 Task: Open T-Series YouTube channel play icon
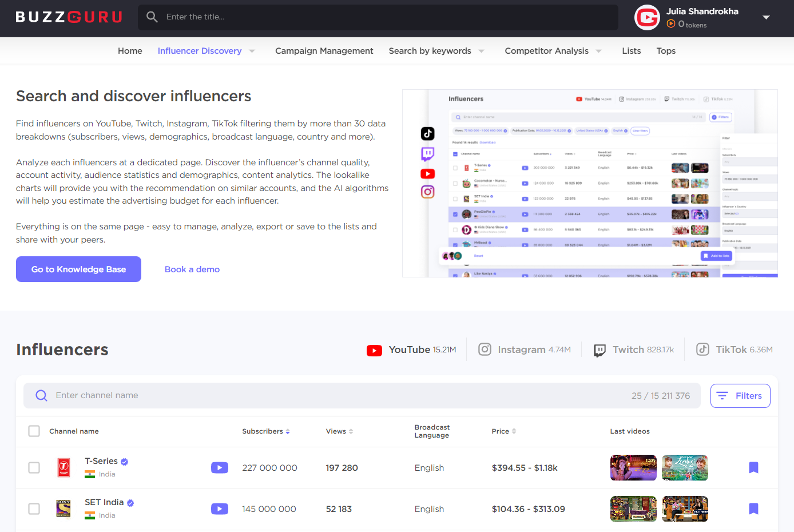tap(220, 468)
